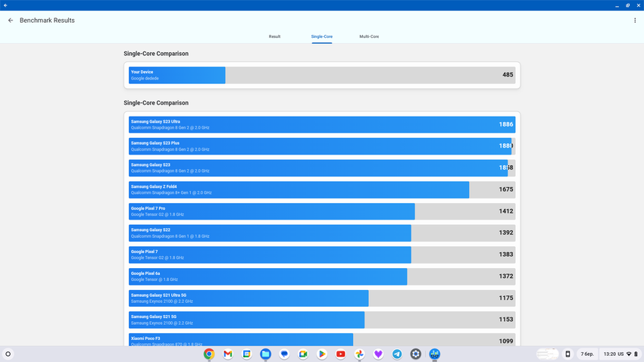Screen dimensions: 644x362
Task: Go back using the Benchmark Results arrow
Action: click(11, 20)
